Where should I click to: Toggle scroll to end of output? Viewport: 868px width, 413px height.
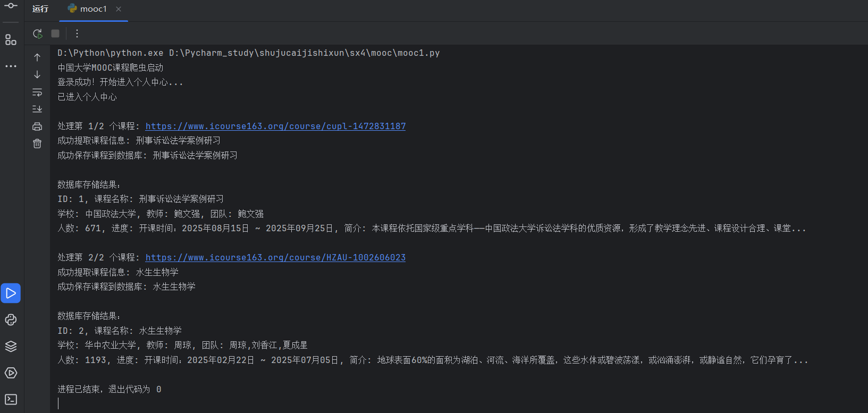(37, 109)
